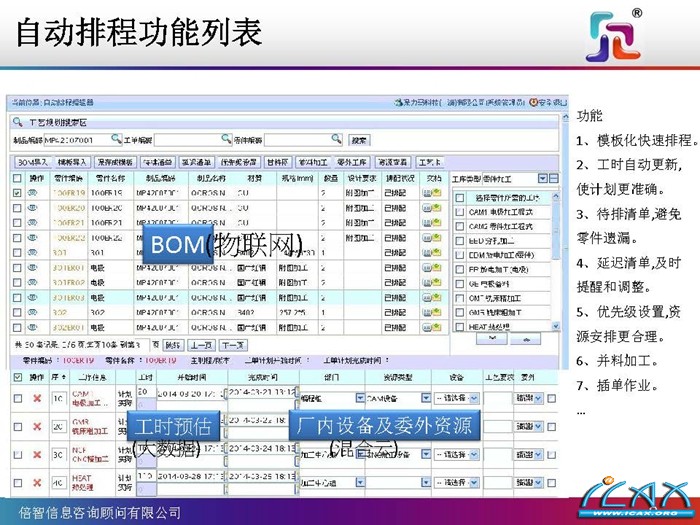The width and height of the screenshot is (700, 525).
Task: Open the resource type dropdown on the CAM row
Action: (x=426, y=397)
